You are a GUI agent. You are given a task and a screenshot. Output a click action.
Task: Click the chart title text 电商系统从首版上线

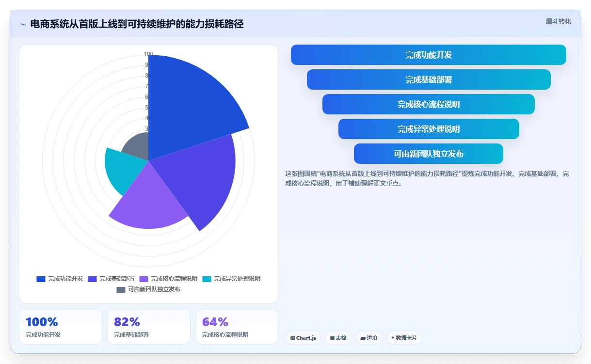[137, 24]
